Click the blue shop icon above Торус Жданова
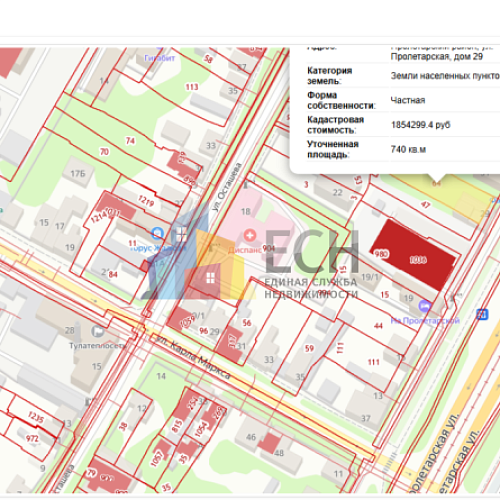 (x=157, y=233)
